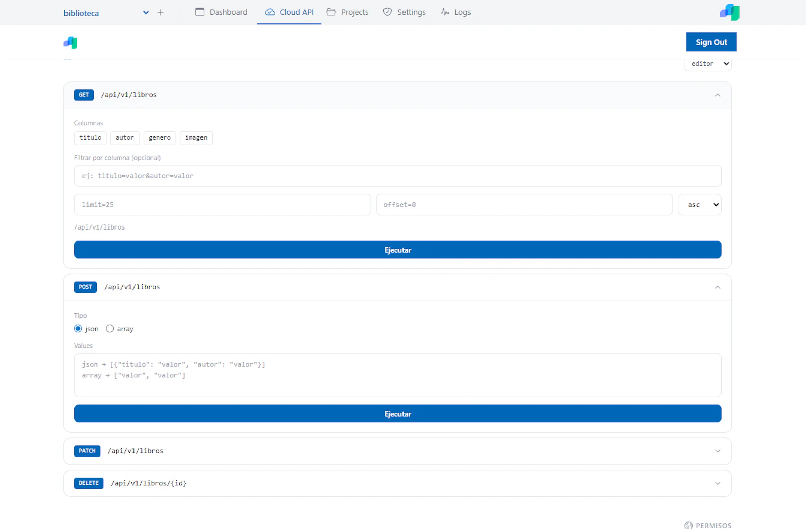
Task: Click the Projects folder icon
Action: (x=331, y=12)
